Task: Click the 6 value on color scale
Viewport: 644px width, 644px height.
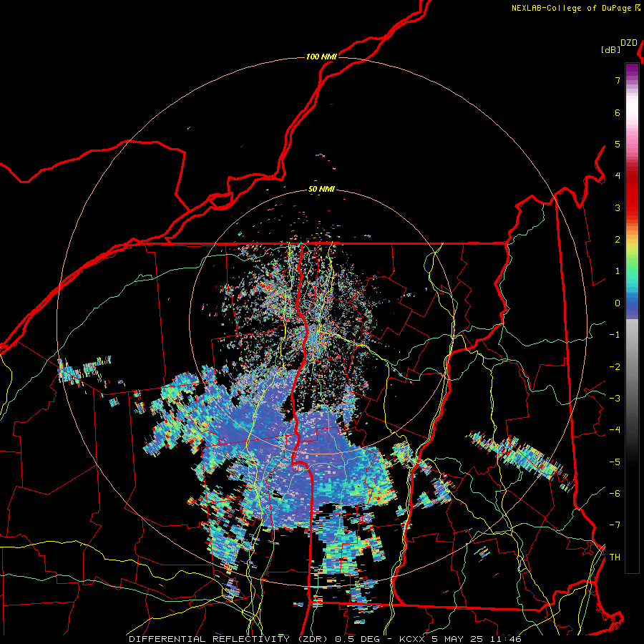Action: tap(618, 112)
